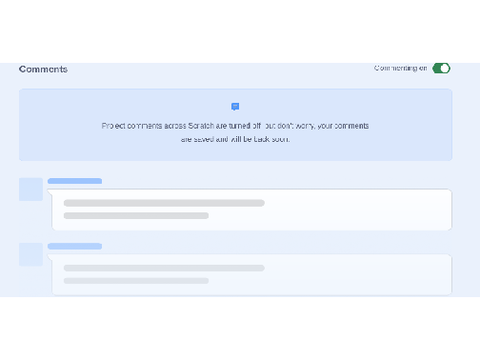Click the "Commenting on" label text
This screenshot has width=480, height=360.
coord(400,68)
